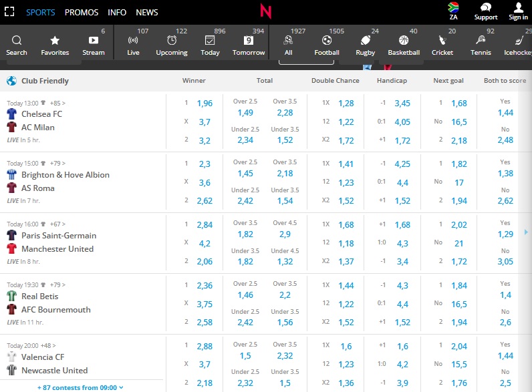Select Icehockey sport icon
Screen dimensions: 532x392
[x=519, y=40]
